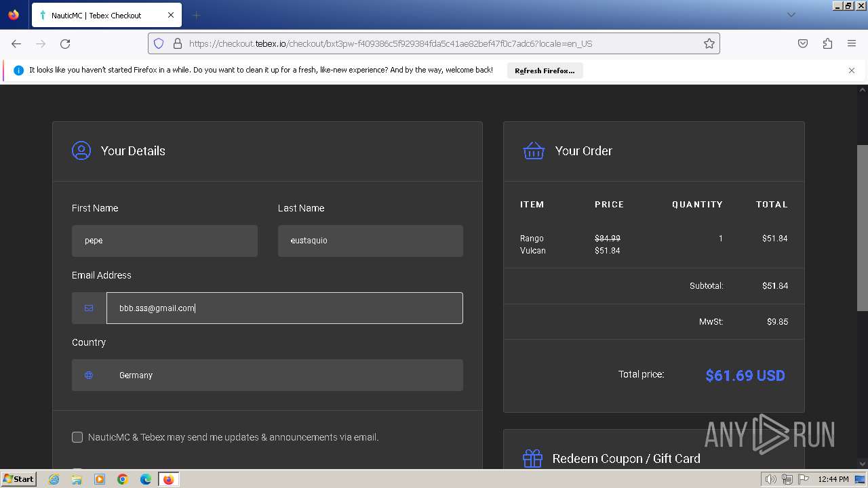Select Firefox in the taskbar
The image size is (868, 488).
pyautogui.click(x=168, y=479)
